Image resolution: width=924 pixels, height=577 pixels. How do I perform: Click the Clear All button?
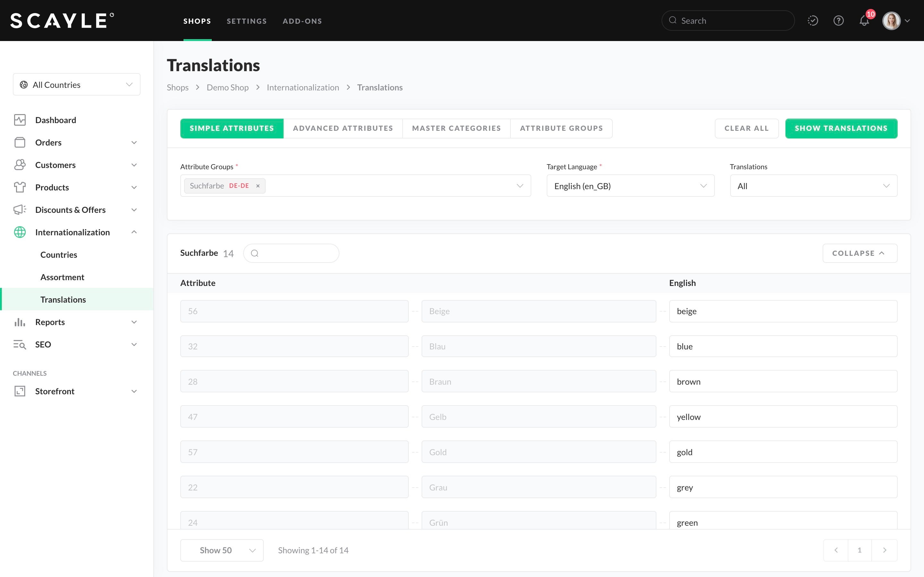[x=746, y=128]
